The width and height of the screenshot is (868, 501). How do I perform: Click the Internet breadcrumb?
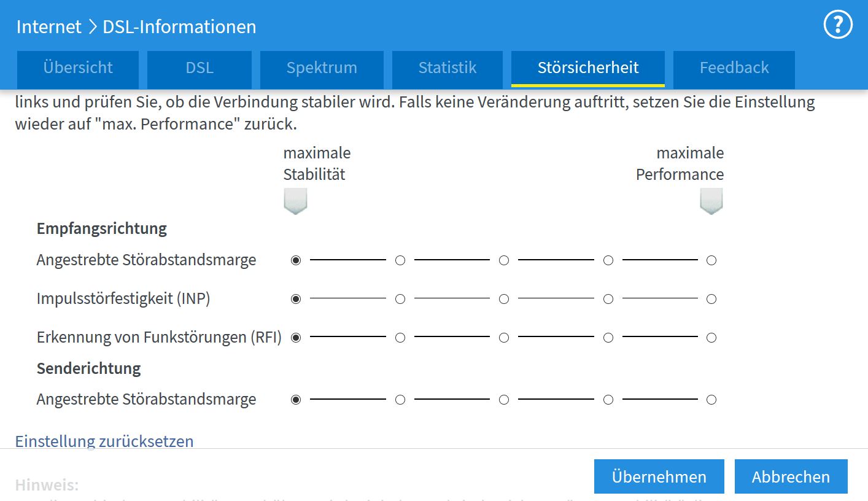(x=49, y=27)
